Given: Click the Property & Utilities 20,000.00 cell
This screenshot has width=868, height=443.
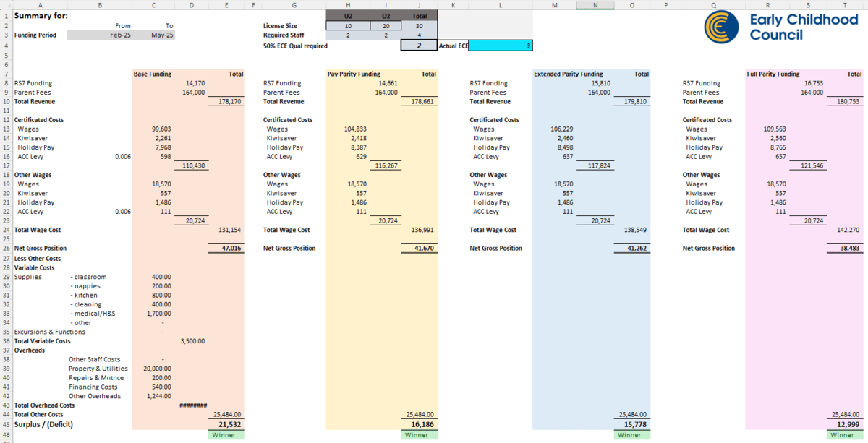Looking at the screenshot, I should coord(153,369).
